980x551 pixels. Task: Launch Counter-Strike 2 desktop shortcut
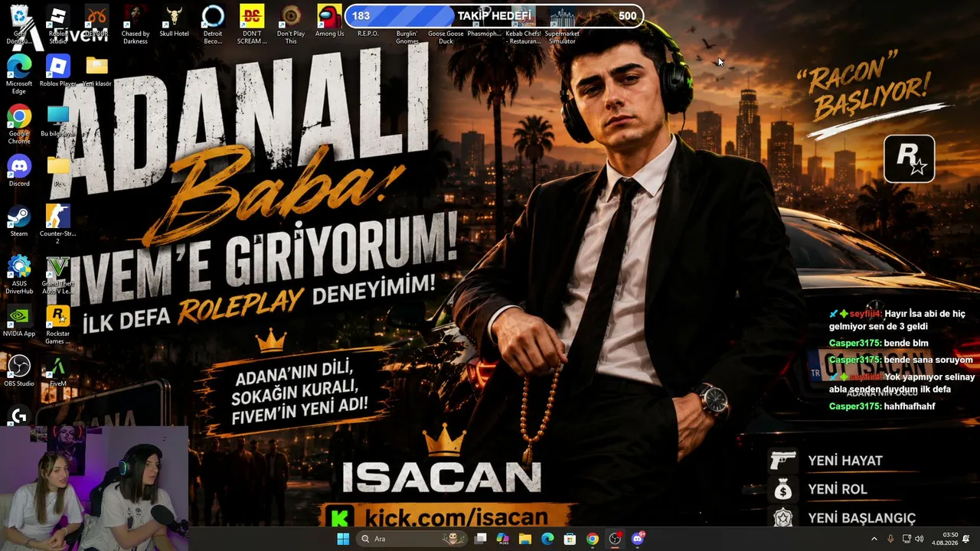tap(58, 224)
